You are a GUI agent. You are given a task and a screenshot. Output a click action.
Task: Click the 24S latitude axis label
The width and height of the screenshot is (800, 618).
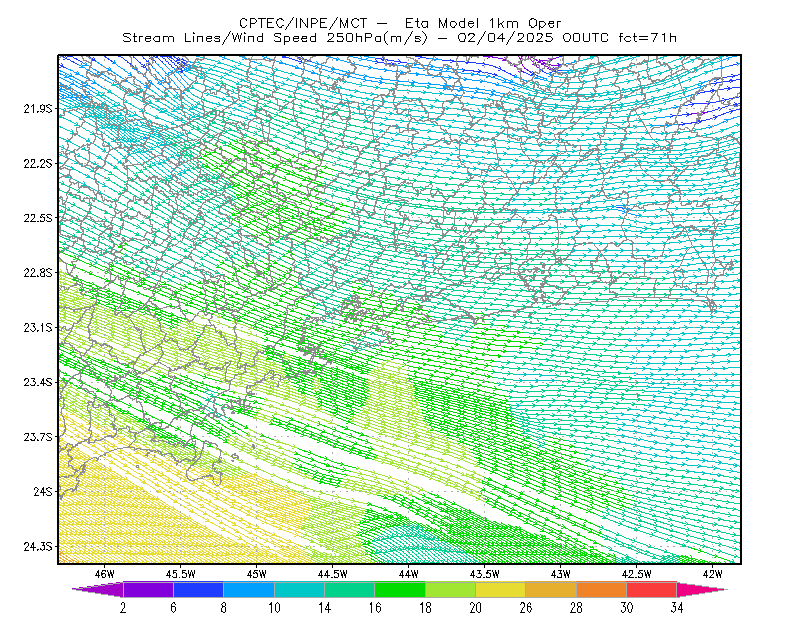pyautogui.click(x=43, y=491)
